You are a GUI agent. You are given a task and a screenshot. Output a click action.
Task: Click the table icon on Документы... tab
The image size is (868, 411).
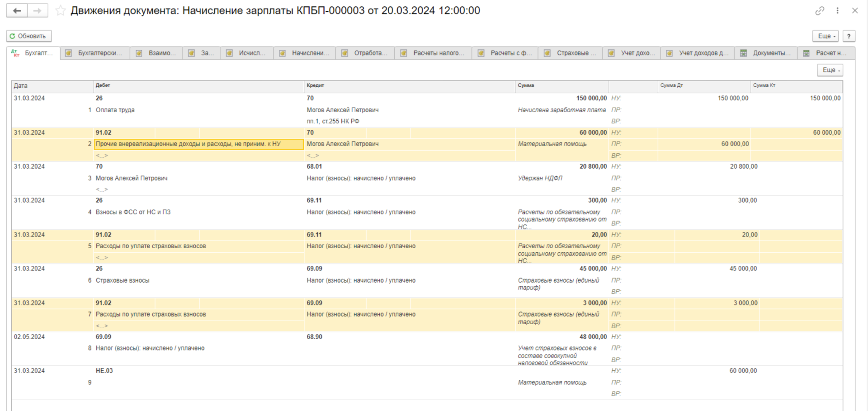[744, 53]
